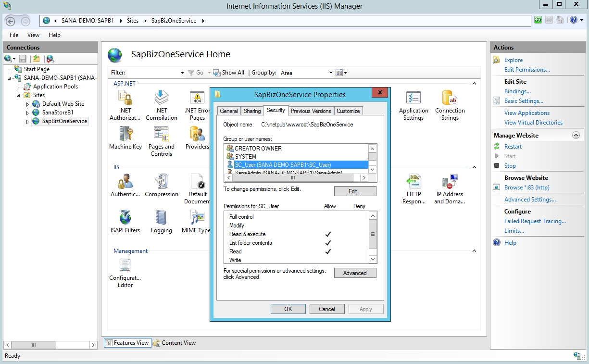Switch to the Sharing tab
589x364 pixels.
252,111
